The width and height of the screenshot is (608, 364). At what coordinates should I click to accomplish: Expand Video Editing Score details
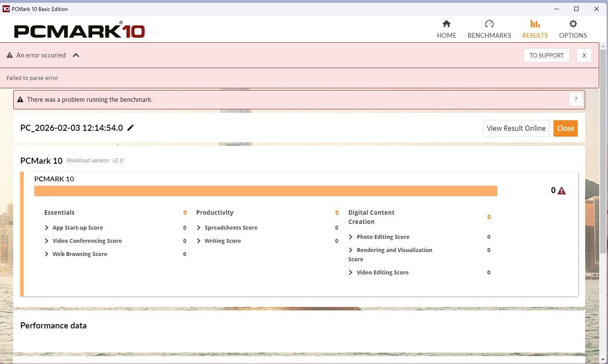point(351,272)
